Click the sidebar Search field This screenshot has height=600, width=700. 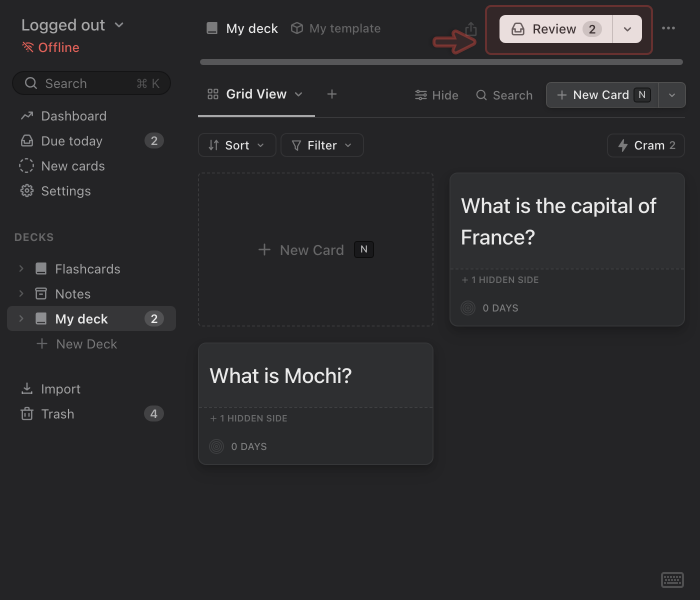click(x=91, y=83)
